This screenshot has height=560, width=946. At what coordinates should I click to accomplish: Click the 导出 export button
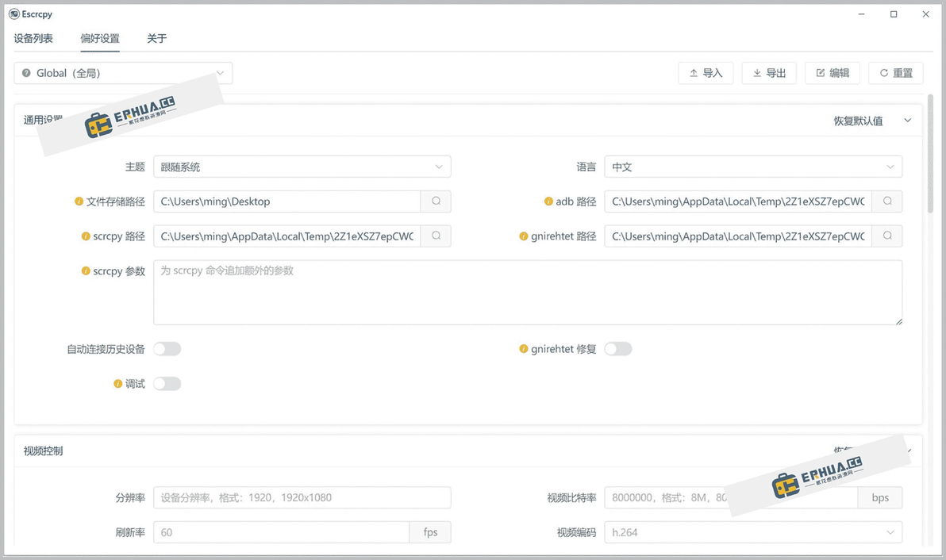click(x=769, y=73)
